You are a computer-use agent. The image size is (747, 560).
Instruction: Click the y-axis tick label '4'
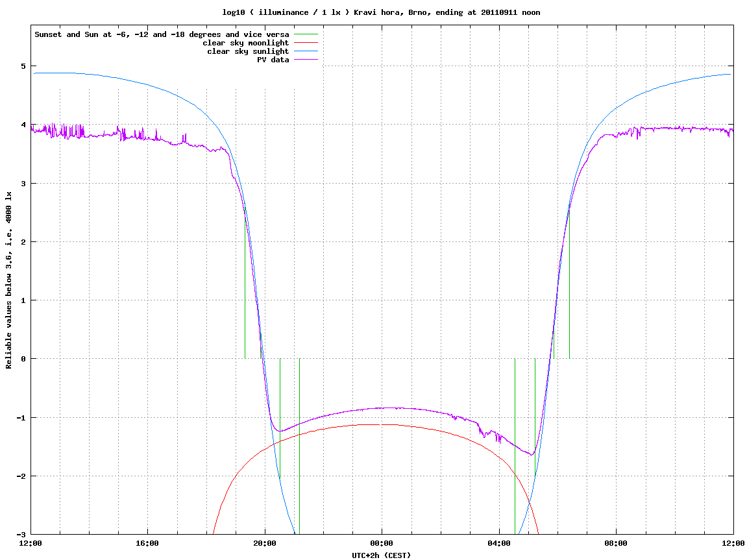tap(23, 125)
